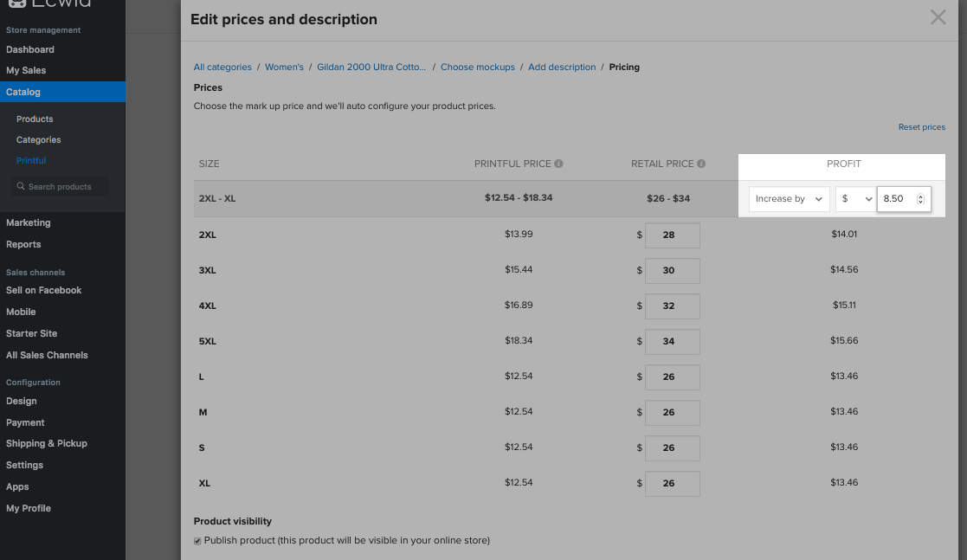Edit the S size retail price field
This screenshot has width=967, height=560.
tap(672, 447)
